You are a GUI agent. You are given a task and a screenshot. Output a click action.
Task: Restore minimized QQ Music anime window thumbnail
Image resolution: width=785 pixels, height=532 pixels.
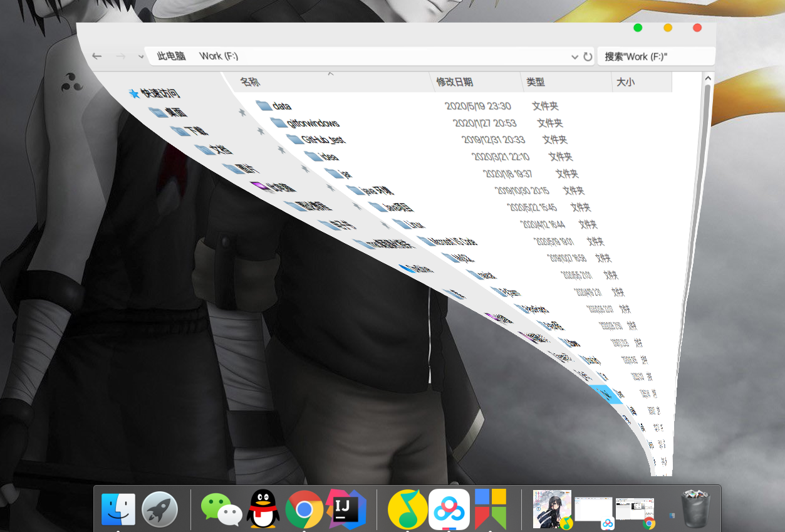click(552, 509)
